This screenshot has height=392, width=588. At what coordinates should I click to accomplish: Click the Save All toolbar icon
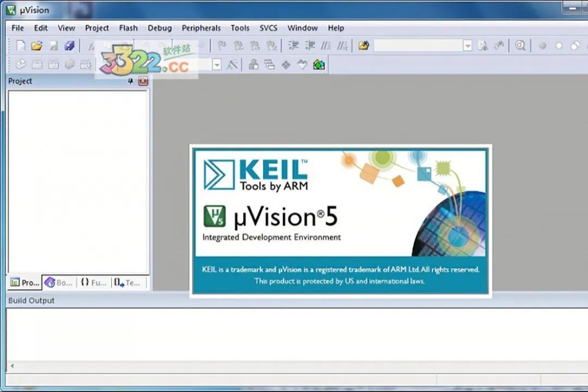click(x=69, y=46)
